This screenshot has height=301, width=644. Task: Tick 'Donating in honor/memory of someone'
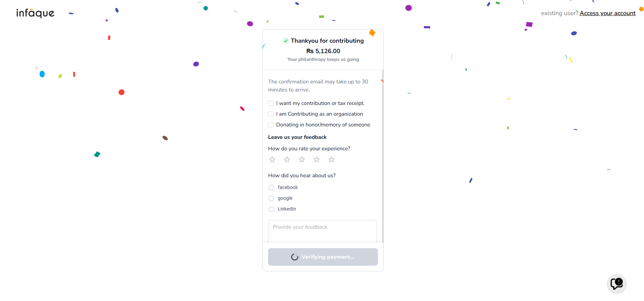click(x=271, y=125)
